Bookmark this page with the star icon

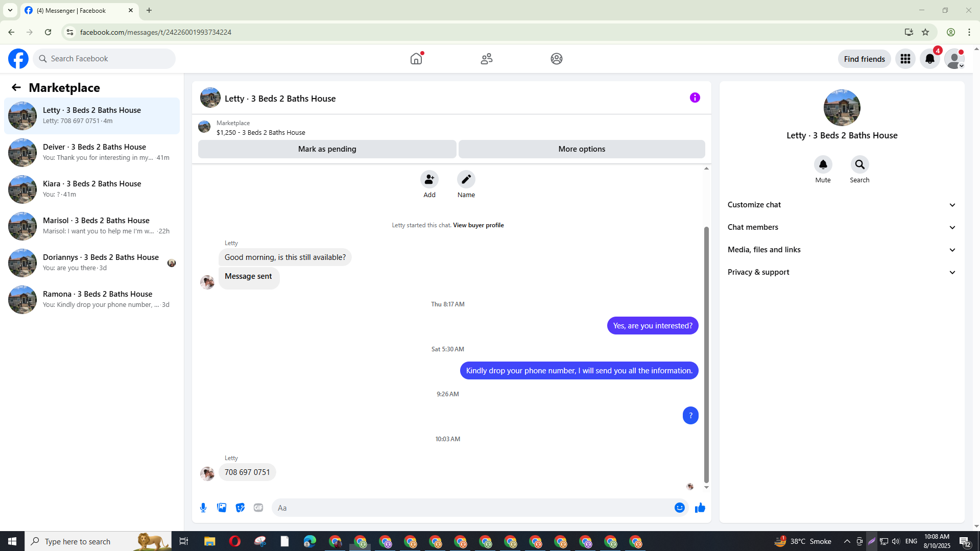925,32
